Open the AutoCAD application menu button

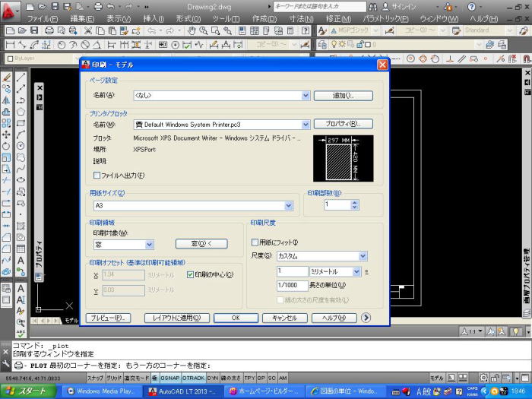tap(9, 11)
